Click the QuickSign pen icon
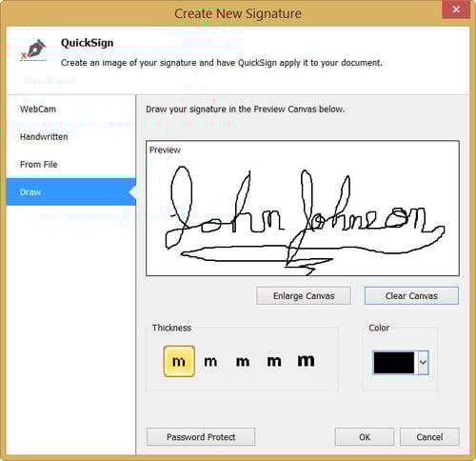Screen dimensions: 476x461 (x=33, y=50)
